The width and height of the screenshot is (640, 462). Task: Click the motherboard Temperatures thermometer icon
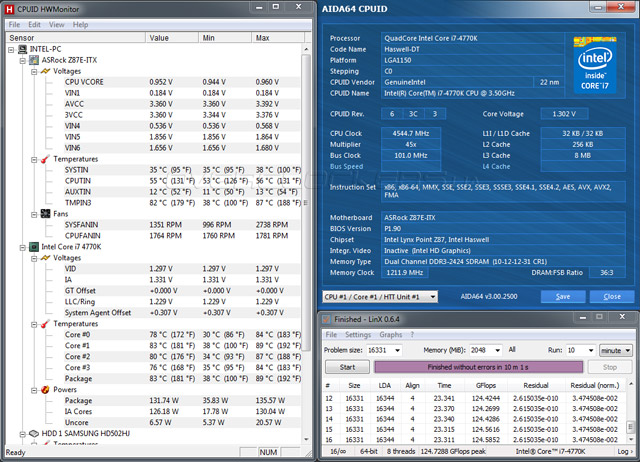click(45, 158)
